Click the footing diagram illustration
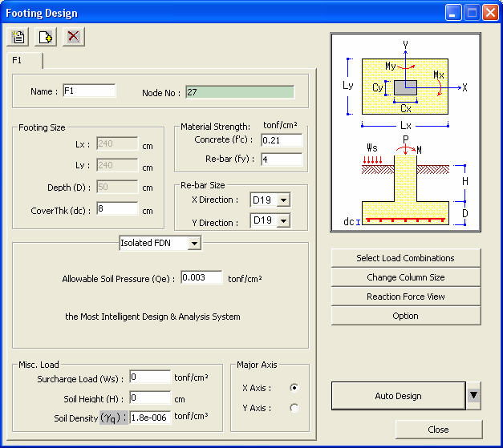This screenshot has height=448, width=503. 405,132
